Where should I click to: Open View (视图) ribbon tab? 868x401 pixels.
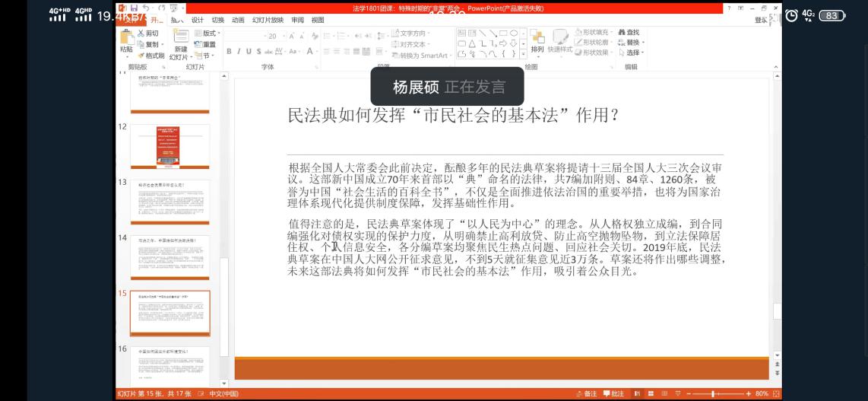(318, 20)
